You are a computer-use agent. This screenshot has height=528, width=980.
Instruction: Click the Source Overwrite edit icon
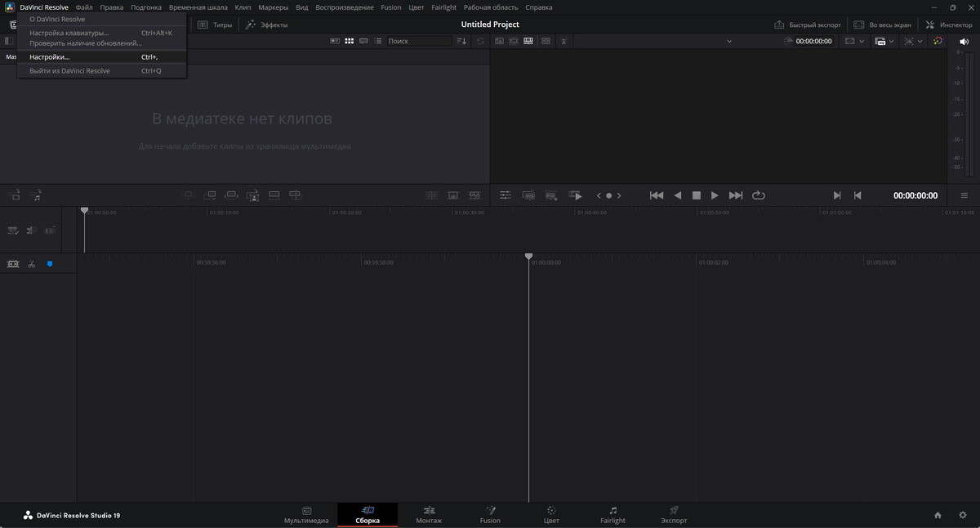pyautogui.click(x=296, y=195)
